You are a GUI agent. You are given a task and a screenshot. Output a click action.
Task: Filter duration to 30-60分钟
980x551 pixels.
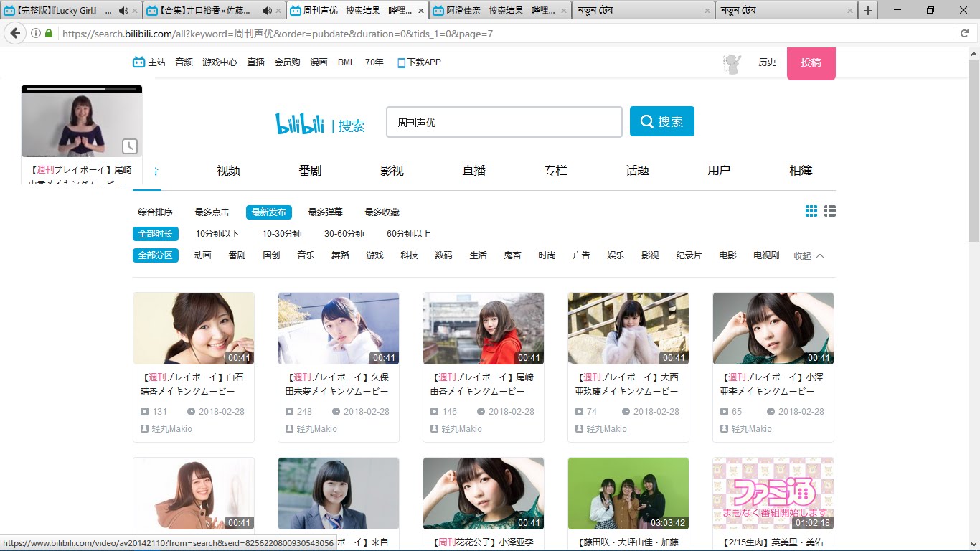coord(344,234)
